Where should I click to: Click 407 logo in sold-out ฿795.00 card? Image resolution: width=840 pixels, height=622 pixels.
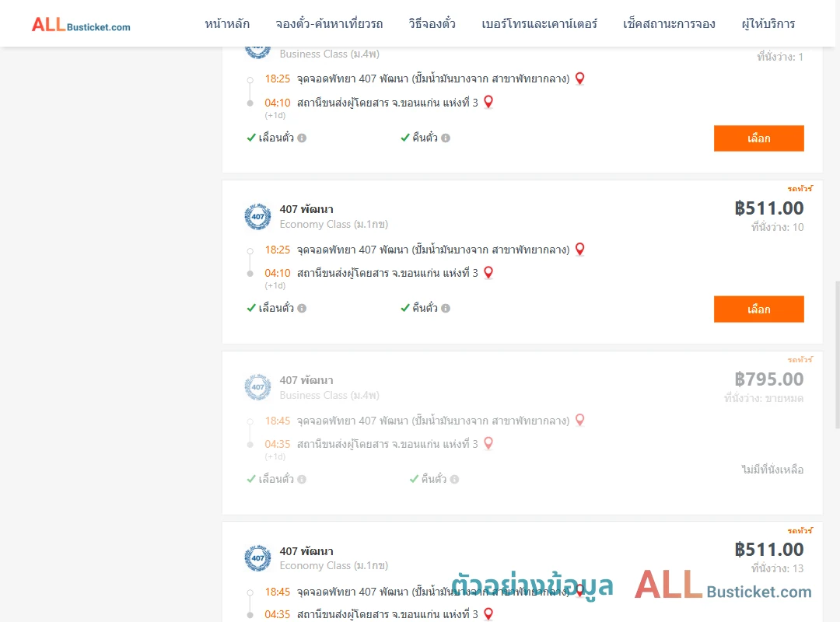(257, 387)
